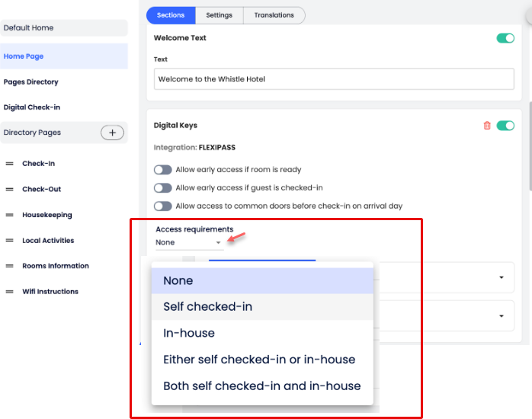This screenshot has width=532, height=419.
Task: Go to Pages Directory in the sidebar
Action: (x=31, y=82)
